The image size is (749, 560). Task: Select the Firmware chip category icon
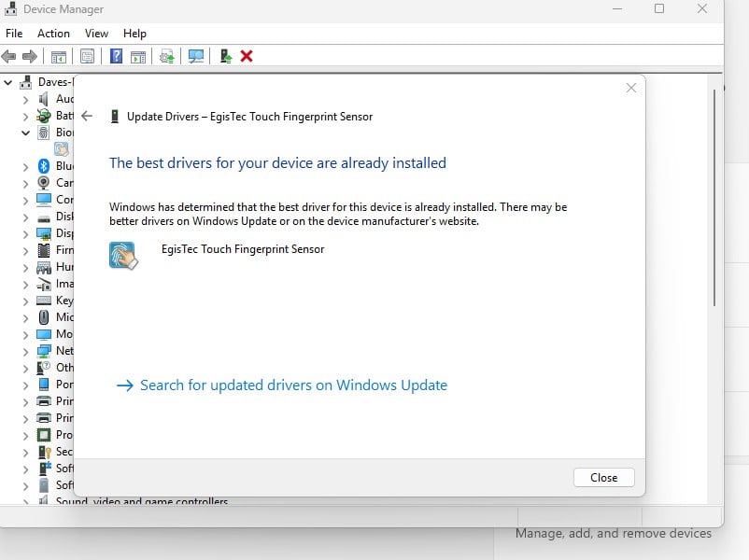click(x=44, y=250)
